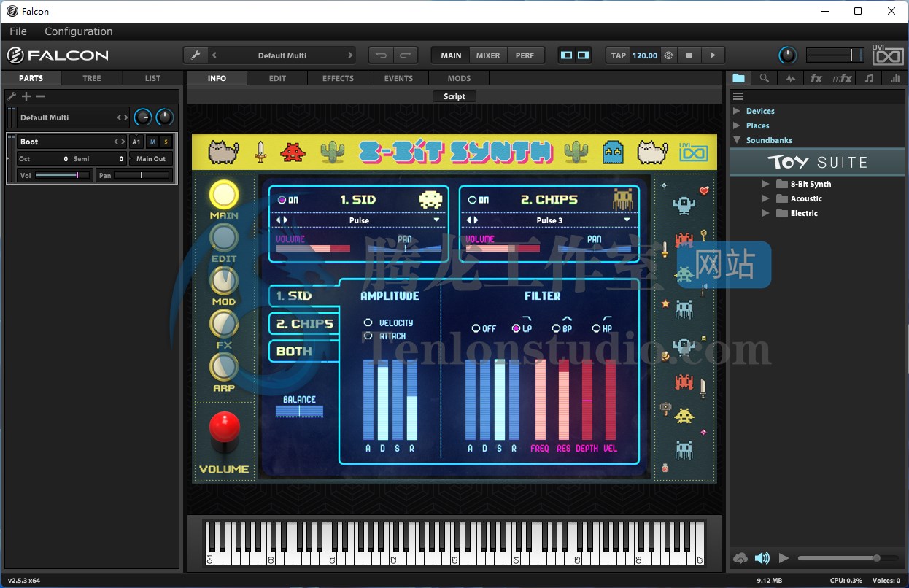The image size is (909, 588).
Task: Click the alien icon in 2. CHIPS panel
Action: coord(624,199)
